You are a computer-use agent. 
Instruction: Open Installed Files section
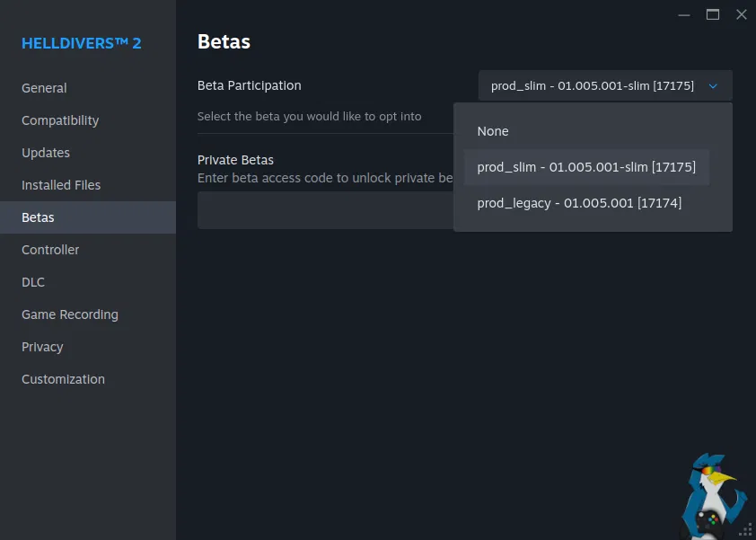point(61,185)
